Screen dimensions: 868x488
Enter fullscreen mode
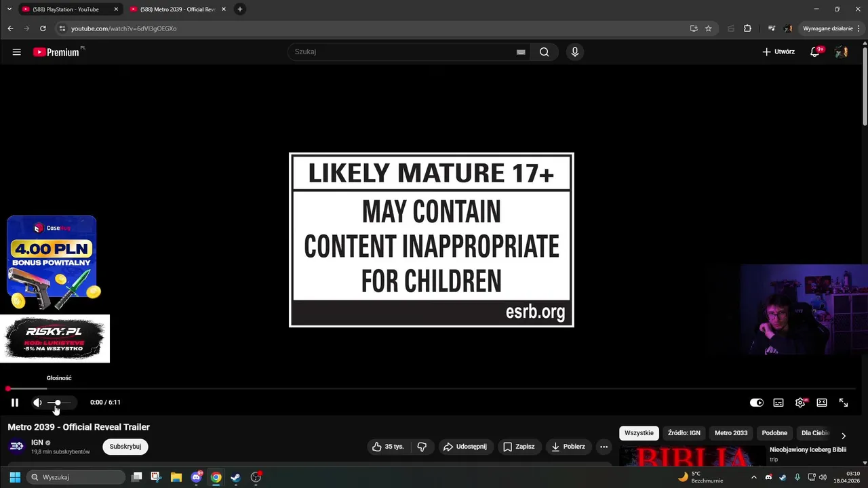click(844, 403)
